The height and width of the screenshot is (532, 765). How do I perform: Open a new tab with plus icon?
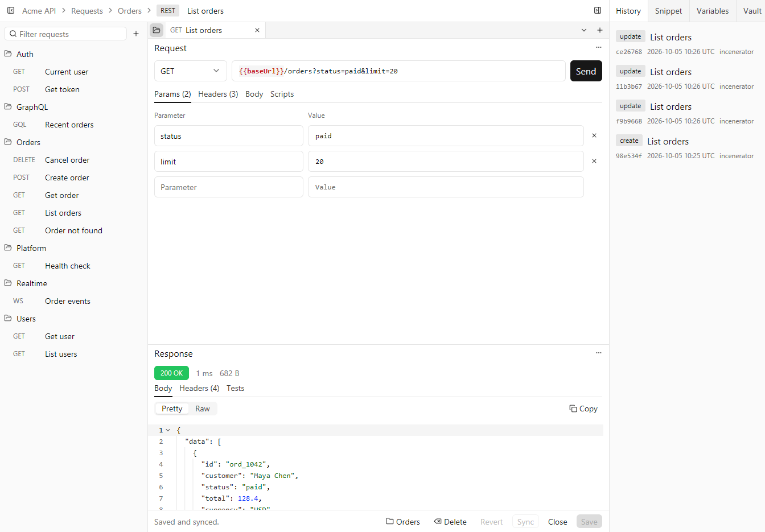(x=600, y=30)
